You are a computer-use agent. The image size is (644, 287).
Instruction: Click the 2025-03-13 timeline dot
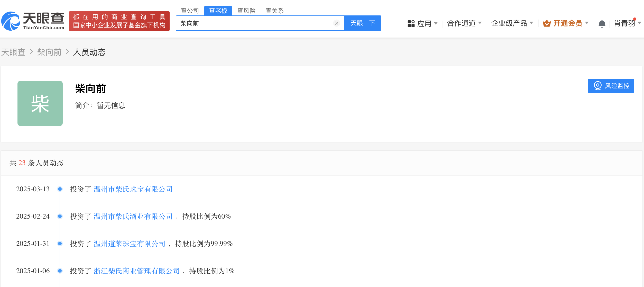point(60,189)
